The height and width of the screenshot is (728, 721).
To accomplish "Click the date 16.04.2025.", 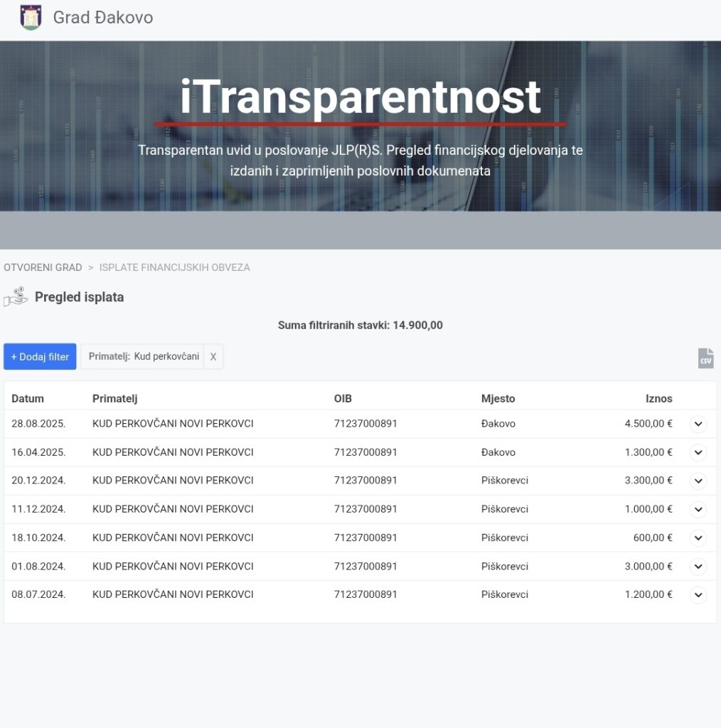I will coord(38,452).
